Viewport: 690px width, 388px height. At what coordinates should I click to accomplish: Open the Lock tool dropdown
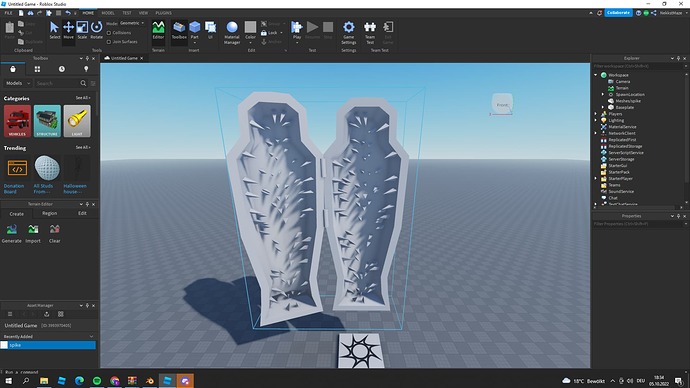281,33
